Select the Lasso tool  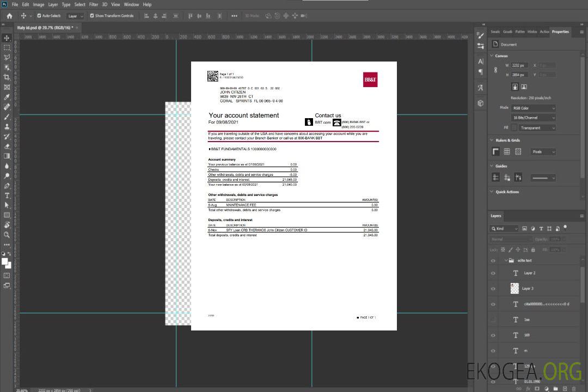[x=7, y=57]
